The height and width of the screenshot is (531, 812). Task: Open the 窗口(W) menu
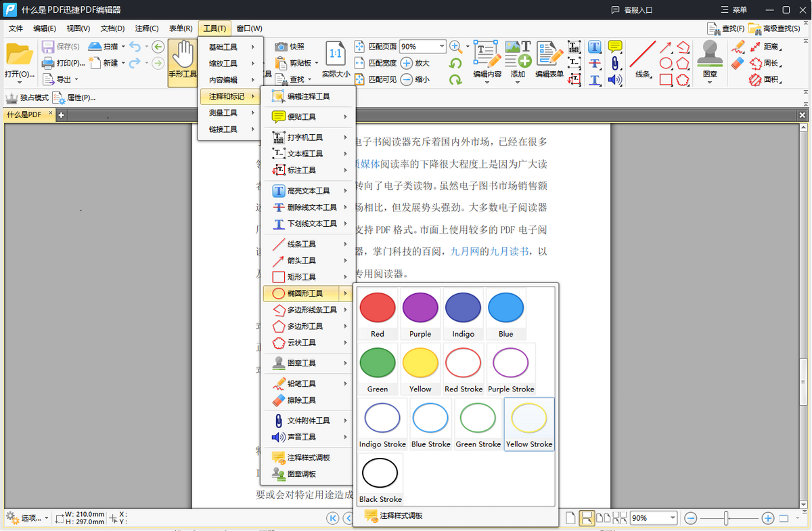coord(249,28)
